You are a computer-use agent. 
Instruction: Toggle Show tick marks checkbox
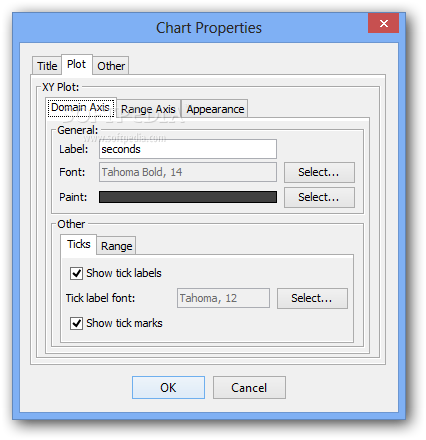pos(76,323)
